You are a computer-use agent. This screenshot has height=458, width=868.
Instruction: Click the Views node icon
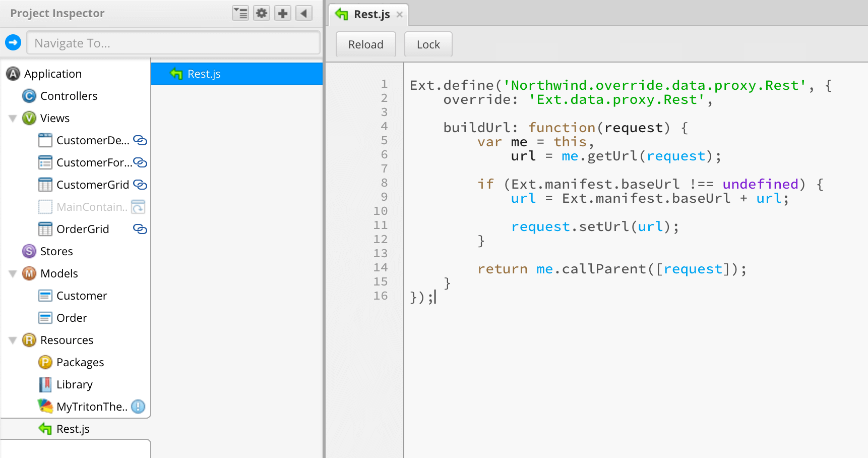pyautogui.click(x=29, y=118)
